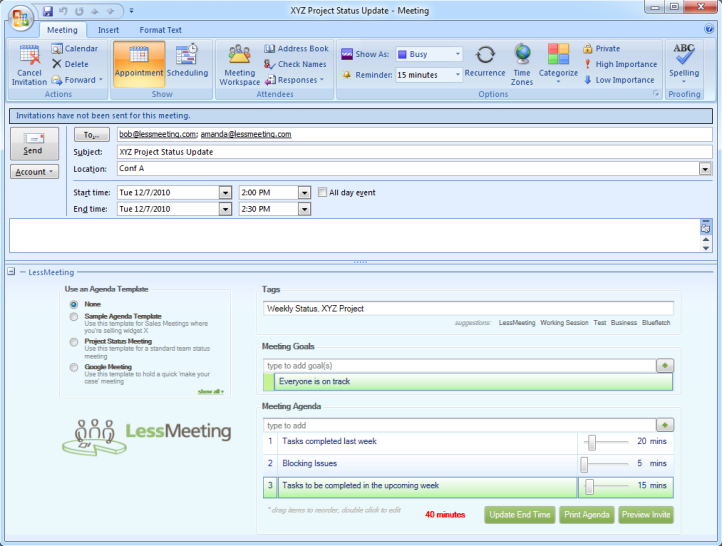This screenshot has height=546, width=722.
Task: Click the Send button
Action: (x=35, y=144)
